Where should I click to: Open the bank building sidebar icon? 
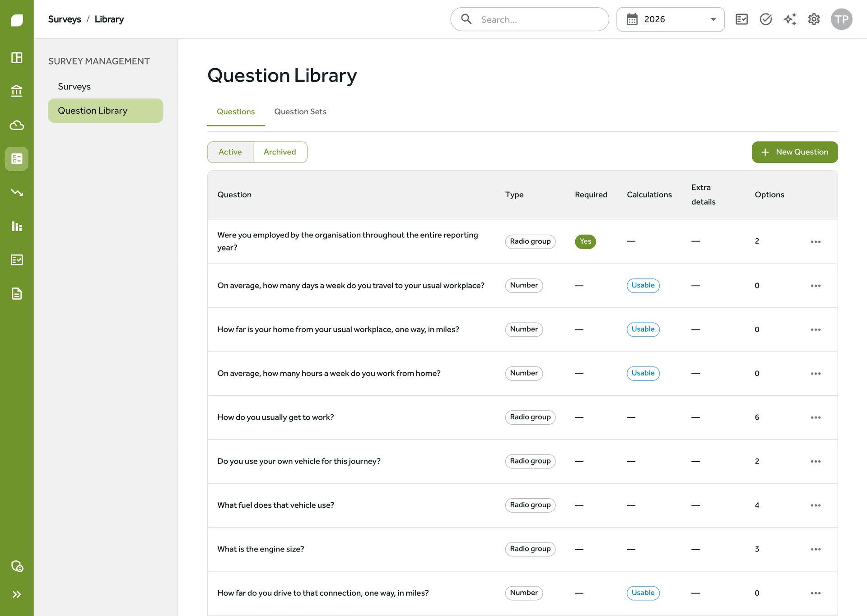point(17,91)
